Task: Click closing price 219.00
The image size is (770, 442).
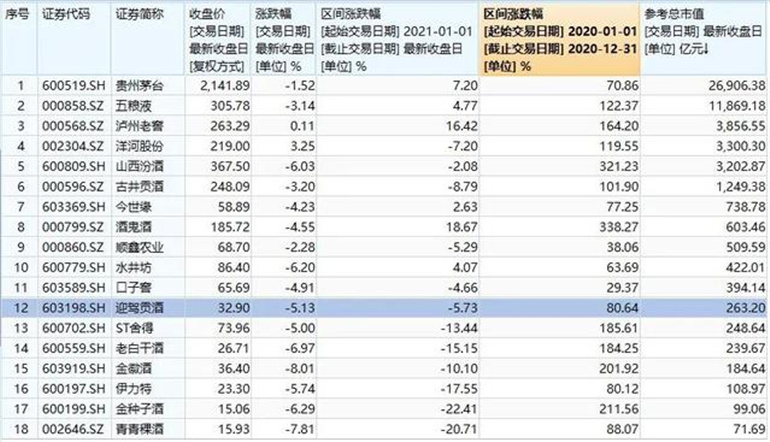Action: click(x=230, y=146)
